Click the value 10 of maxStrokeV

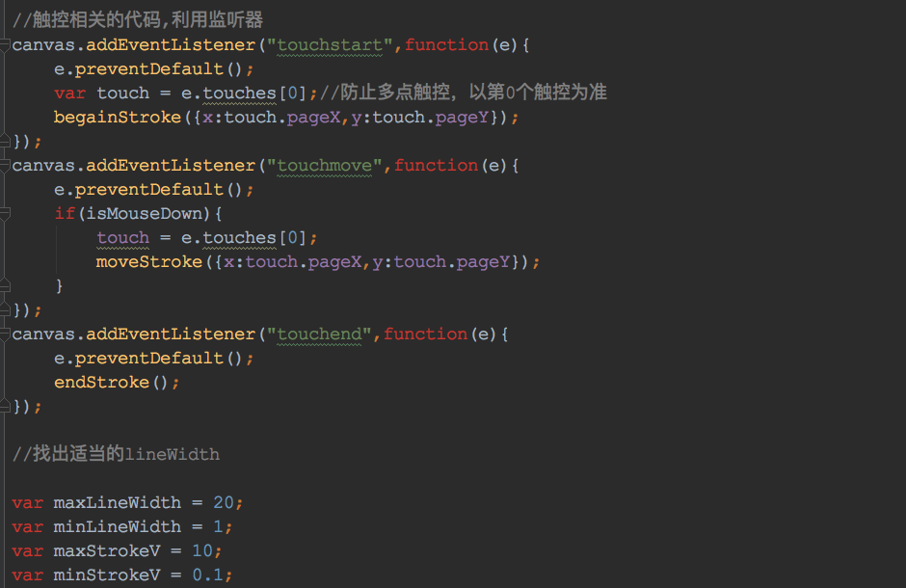click(x=202, y=551)
